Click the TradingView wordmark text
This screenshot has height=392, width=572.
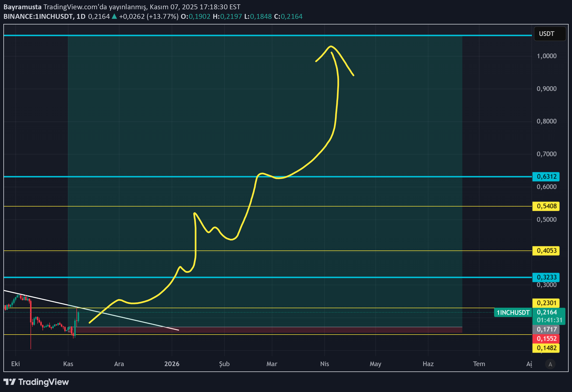click(x=43, y=382)
